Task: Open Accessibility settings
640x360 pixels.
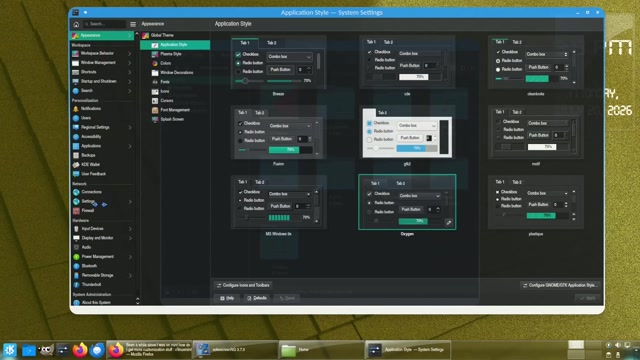Action: click(102, 137)
